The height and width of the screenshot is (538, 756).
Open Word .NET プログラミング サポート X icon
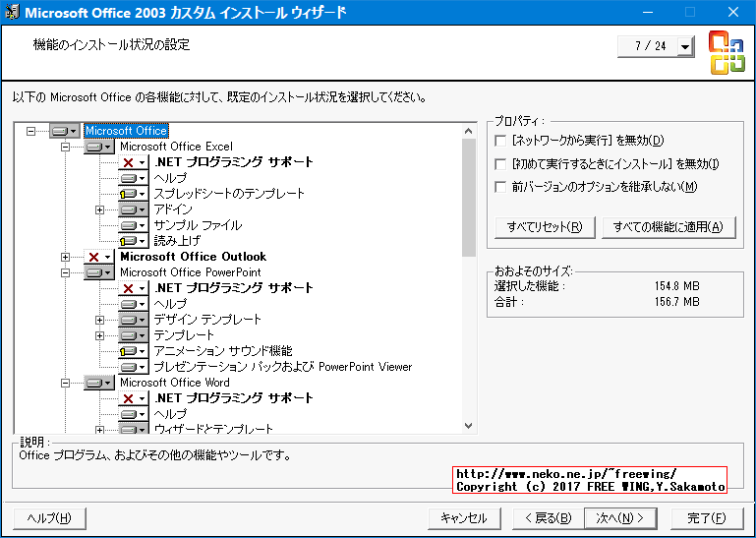point(133,398)
